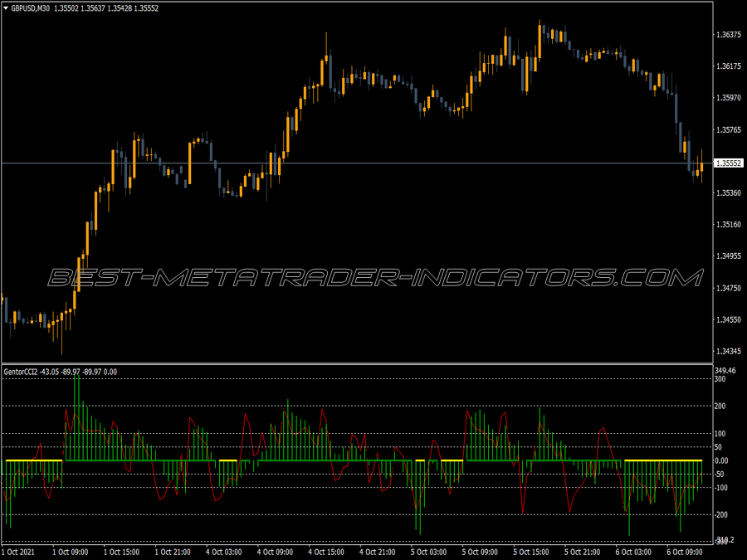This screenshot has height=560, width=747.
Task: Click the indicator level label 0.00
Action: 721,460
